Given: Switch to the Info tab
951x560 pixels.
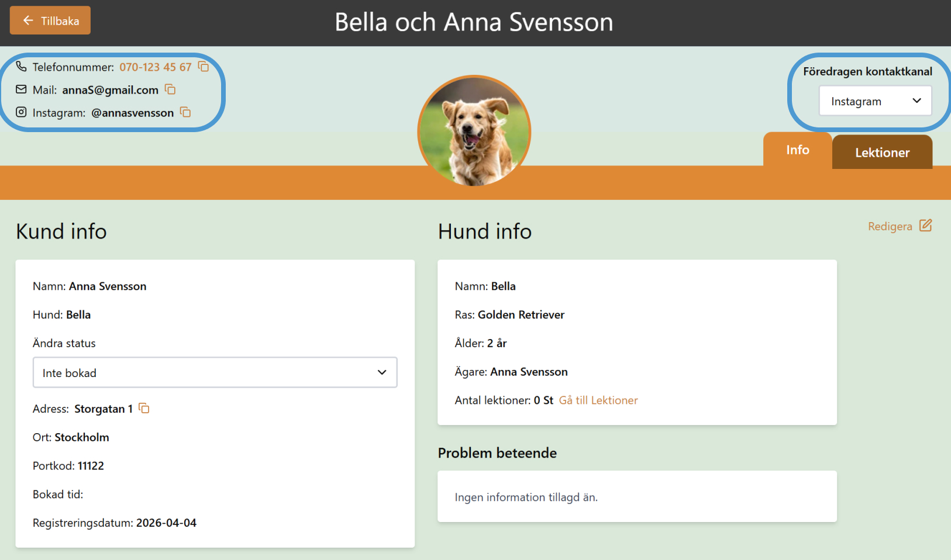Looking at the screenshot, I should point(798,150).
